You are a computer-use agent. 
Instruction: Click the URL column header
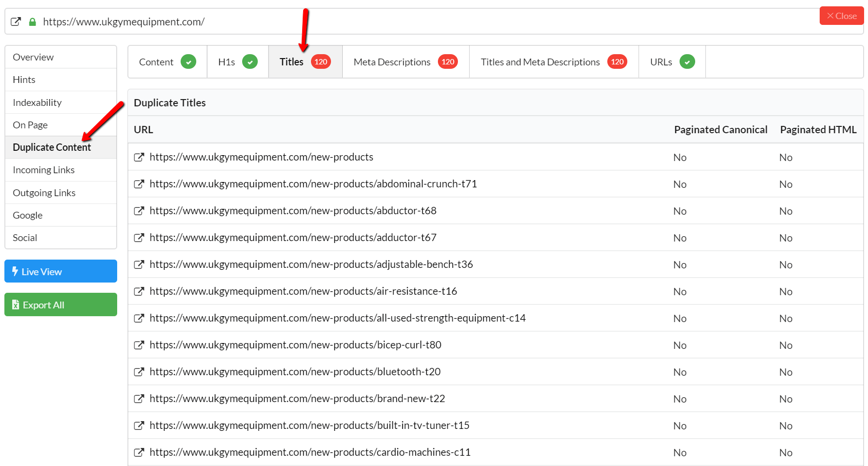pyautogui.click(x=144, y=130)
